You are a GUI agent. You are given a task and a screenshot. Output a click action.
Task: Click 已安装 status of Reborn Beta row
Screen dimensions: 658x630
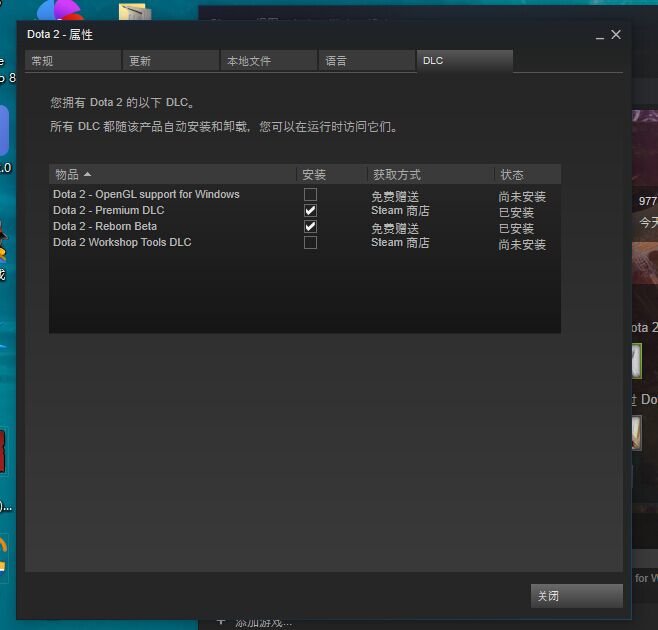pyautogui.click(x=516, y=228)
